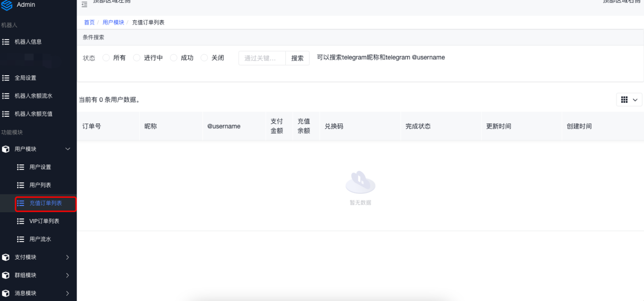
Task: Click list icon beside 全局设置
Action: (x=6, y=78)
